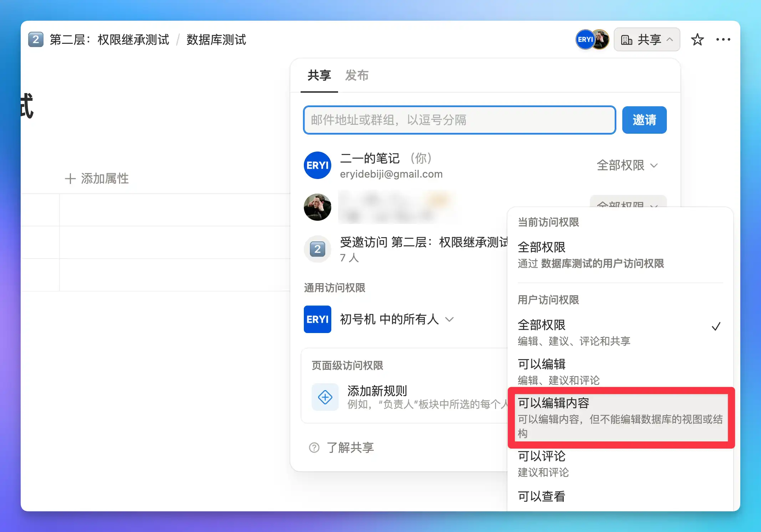Click the ERYI workspace square icon
This screenshot has width=761, height=532.
(317, 319)
